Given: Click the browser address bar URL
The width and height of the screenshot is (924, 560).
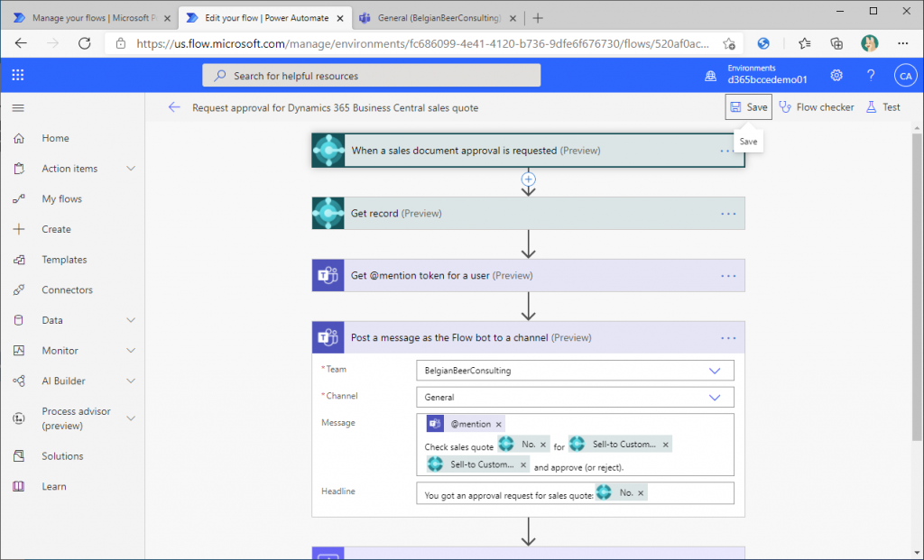Looking at the screenshot, I should 422,43.
